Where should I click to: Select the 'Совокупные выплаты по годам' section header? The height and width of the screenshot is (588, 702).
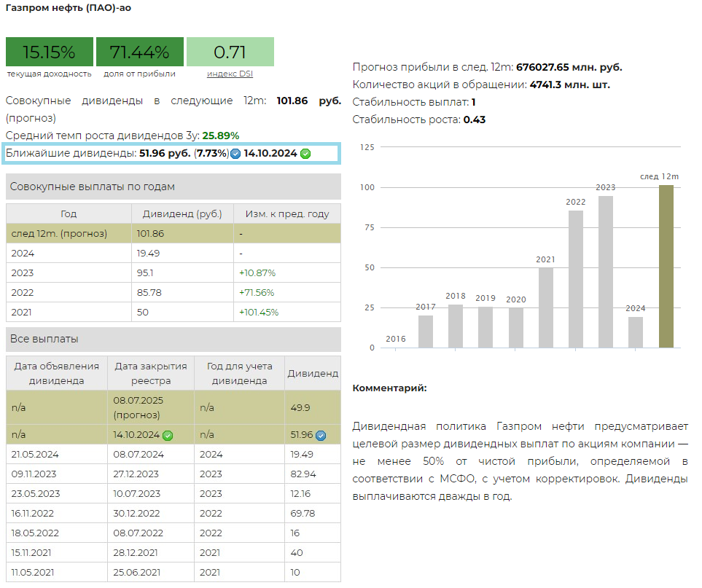(x=173, y=187)
